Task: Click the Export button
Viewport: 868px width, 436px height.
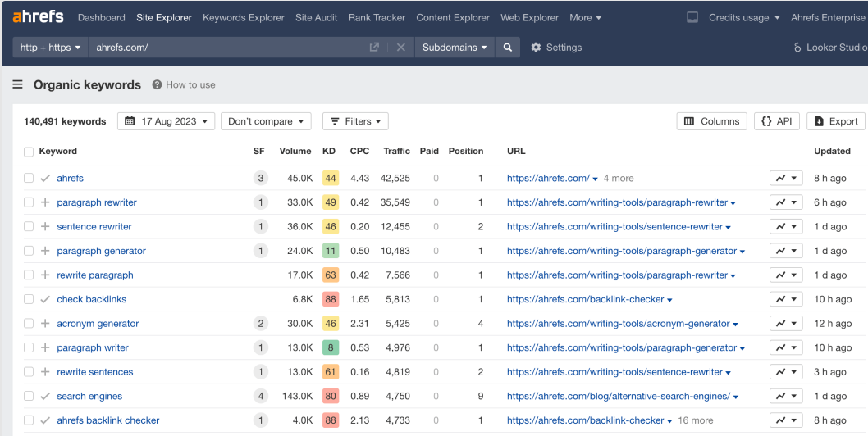Action: 836,121
